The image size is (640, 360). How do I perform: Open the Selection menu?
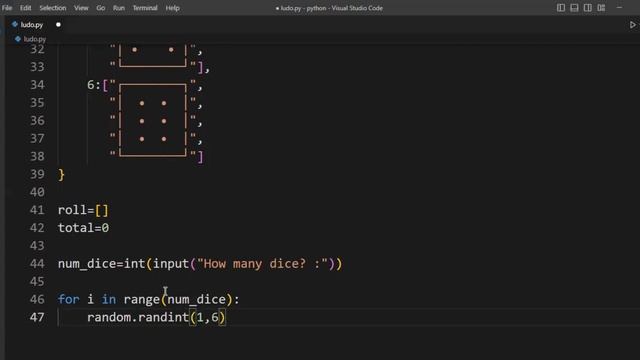53,8
